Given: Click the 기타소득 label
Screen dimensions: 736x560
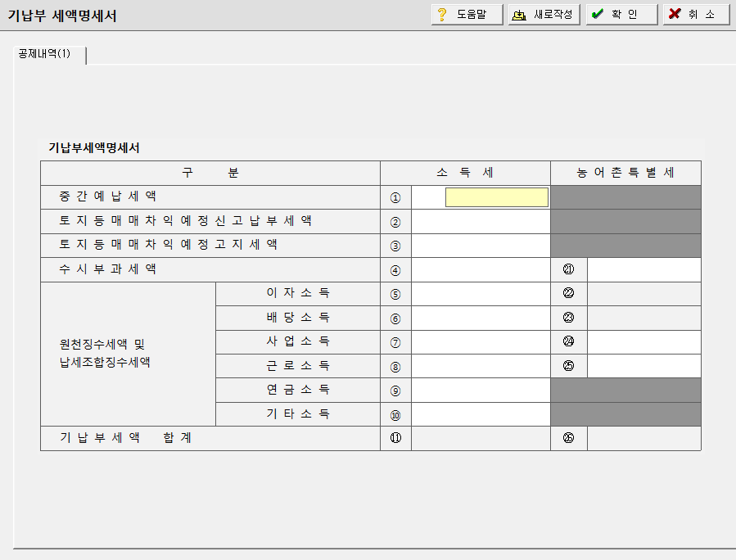Looking at the screenshot, I should pyautogui.click(x=298, y=413).
